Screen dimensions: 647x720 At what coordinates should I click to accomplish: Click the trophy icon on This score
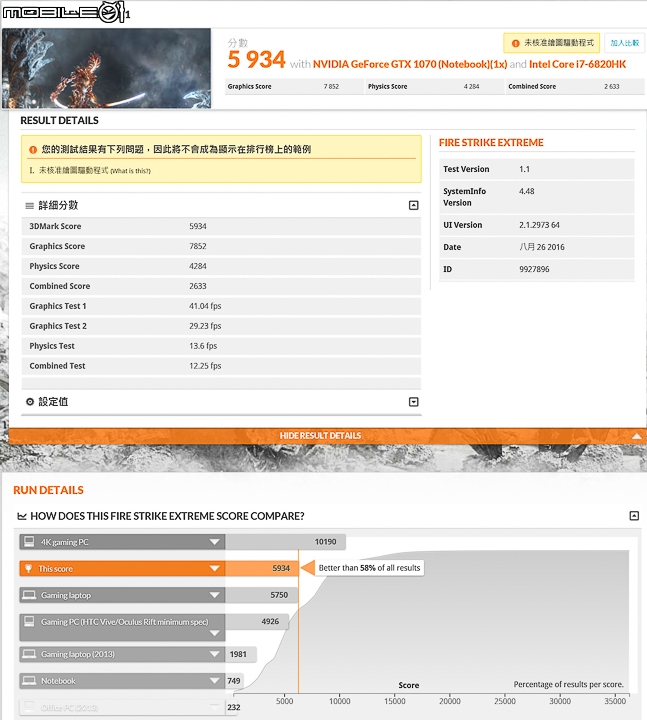(28, 568)
